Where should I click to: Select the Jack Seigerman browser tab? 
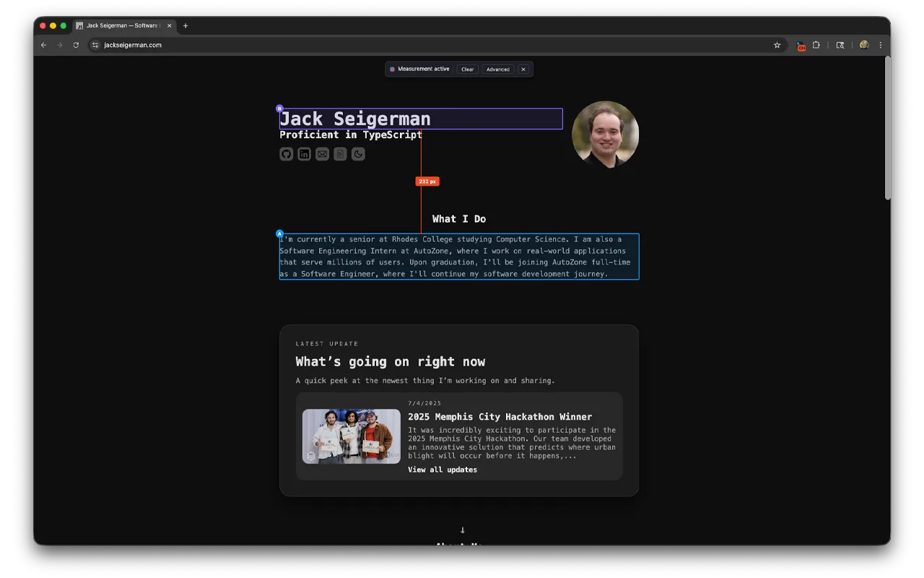tap(123, 25)
